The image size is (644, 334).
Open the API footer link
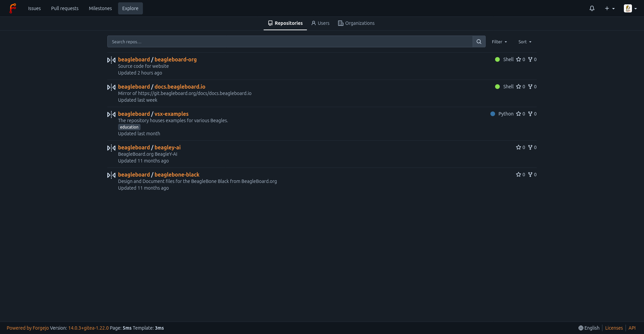click(632, 328)
